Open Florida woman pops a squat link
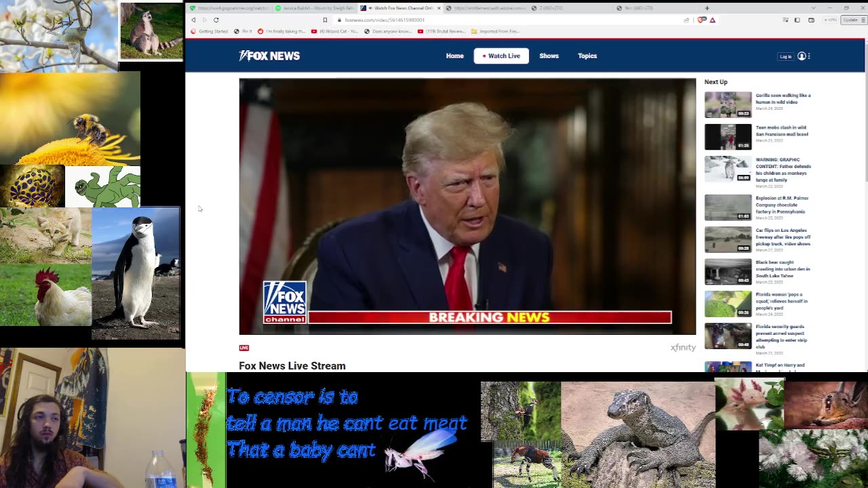This screenshot has height=488, width=868. (782, 301)
